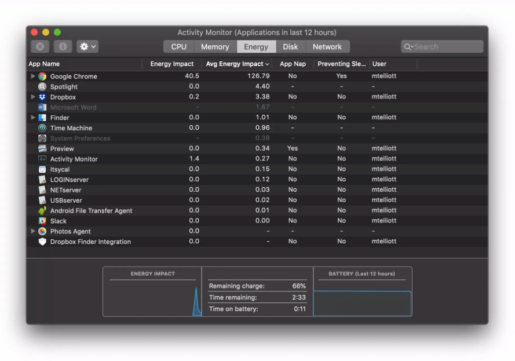Click the System Preferences icon
This screenshot has height=361, width=515.
[x=42, y=138]
